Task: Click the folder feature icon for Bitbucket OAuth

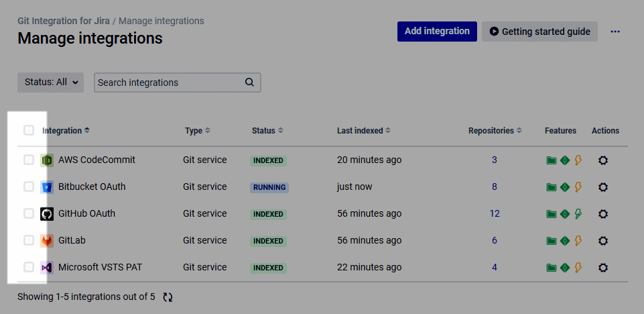Action: [x=551, y=187]
